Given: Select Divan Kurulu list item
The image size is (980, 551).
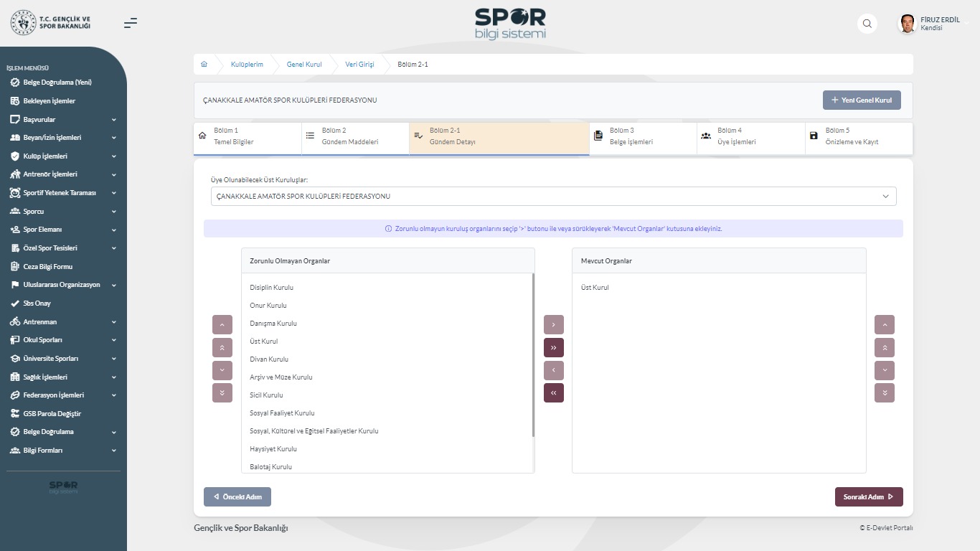Looking at the screenshot, I should pyautogui.click(x=387, y=359).
